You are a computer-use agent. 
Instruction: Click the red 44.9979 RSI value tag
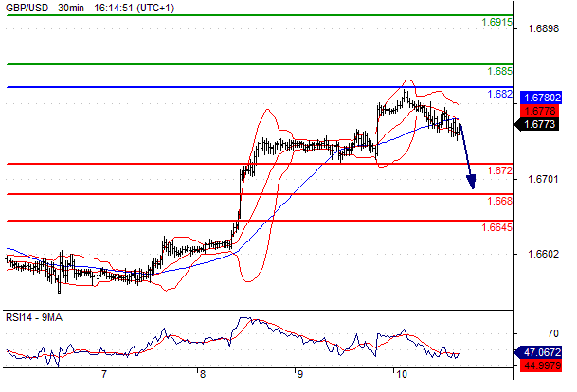click(541, 365)
